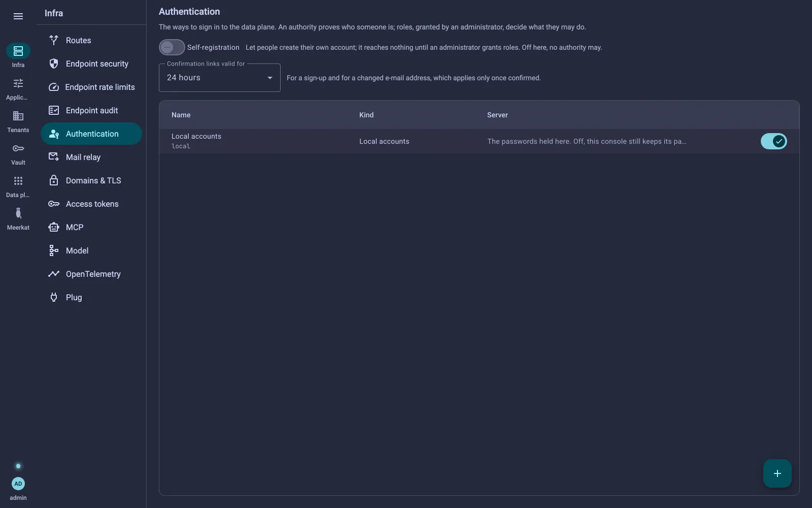Click the 'local' identifier text
The height and width of the screenshot is (508, 812).
(181, 146)
